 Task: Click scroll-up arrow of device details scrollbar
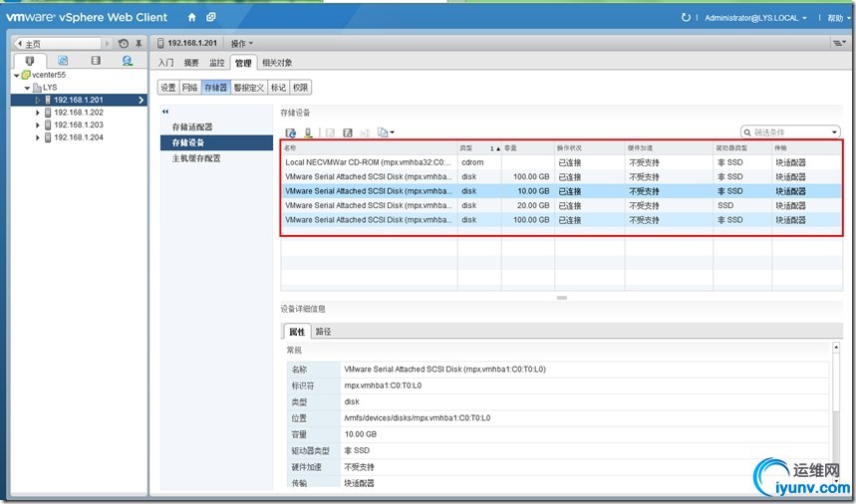(x=836, y=348)
